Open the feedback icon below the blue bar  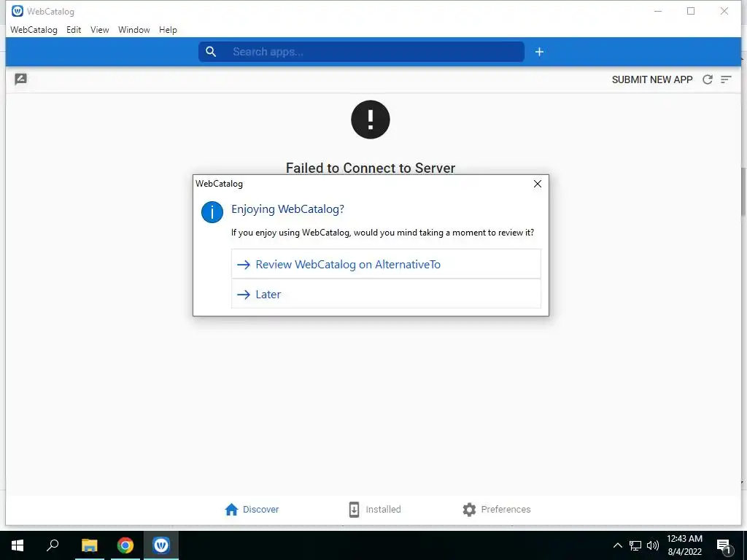[21, 79]
